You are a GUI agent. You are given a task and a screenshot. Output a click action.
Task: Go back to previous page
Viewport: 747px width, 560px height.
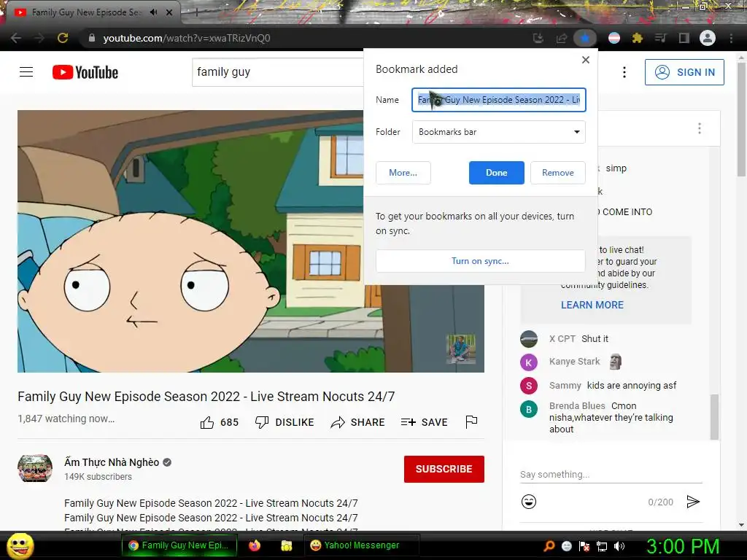(16, 38)
